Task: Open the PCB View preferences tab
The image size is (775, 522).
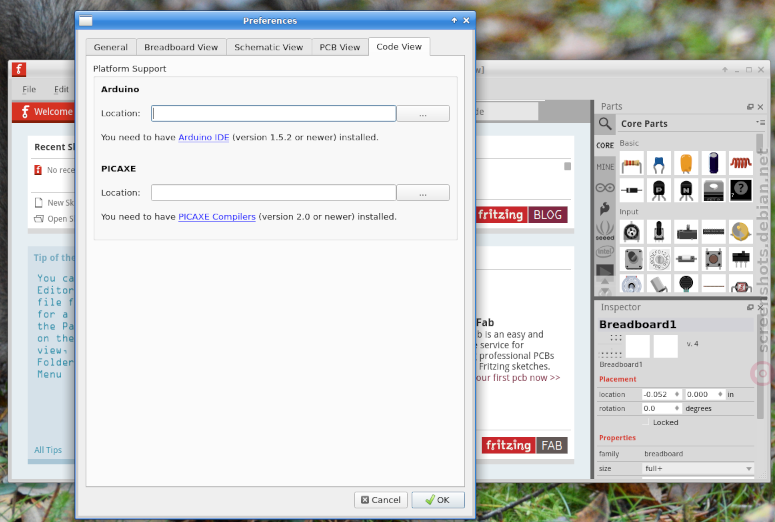Action: tap(340, 47)
